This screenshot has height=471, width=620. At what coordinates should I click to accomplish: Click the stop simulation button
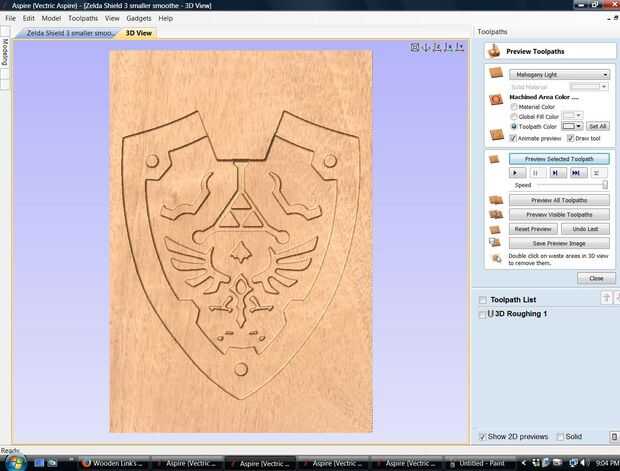pyautogui.click(x=597, y=173)
